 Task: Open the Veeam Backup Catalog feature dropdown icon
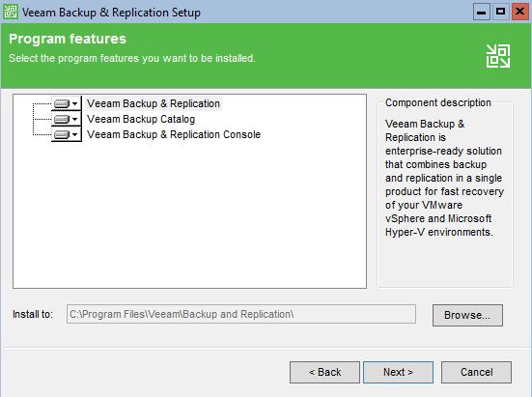[67, 119]
